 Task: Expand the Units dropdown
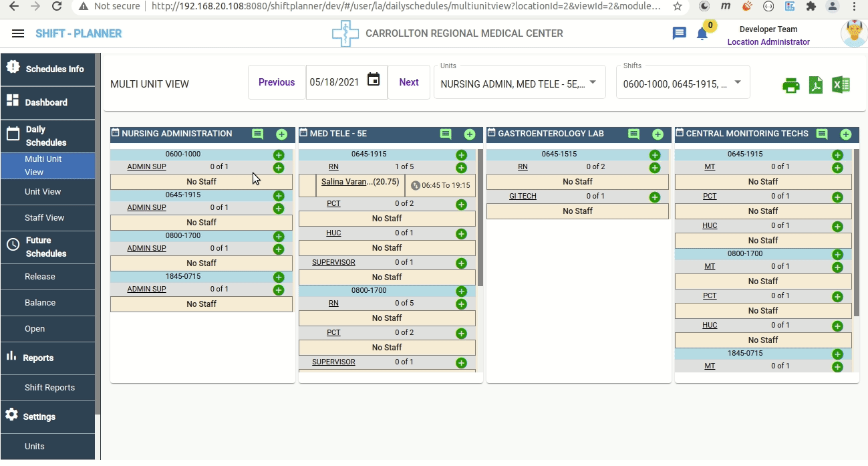pos(593,82)
